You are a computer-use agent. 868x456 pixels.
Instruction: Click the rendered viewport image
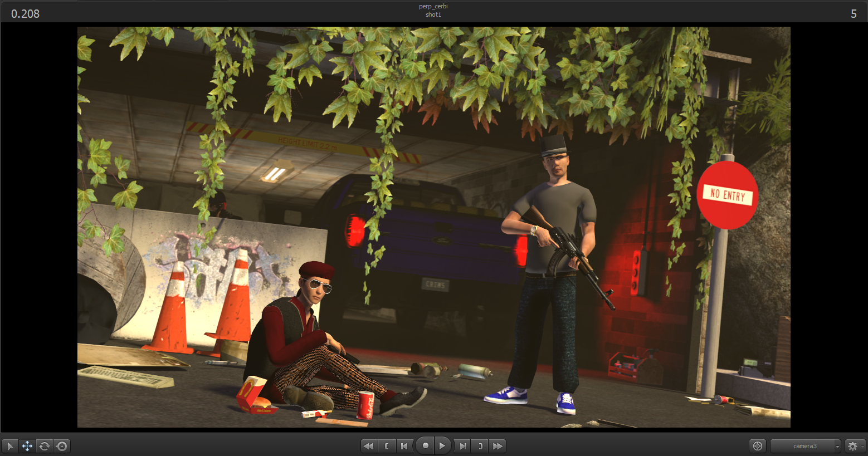click(x=433, y=227)
